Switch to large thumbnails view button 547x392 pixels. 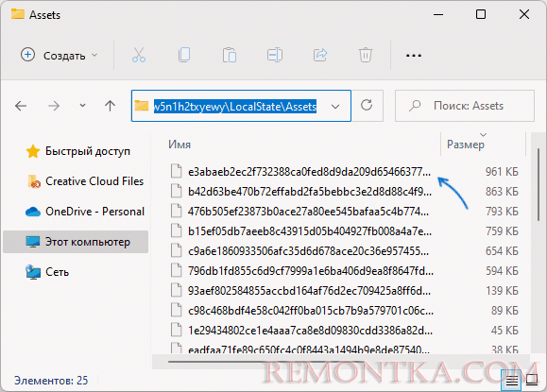tap(532, 380)
